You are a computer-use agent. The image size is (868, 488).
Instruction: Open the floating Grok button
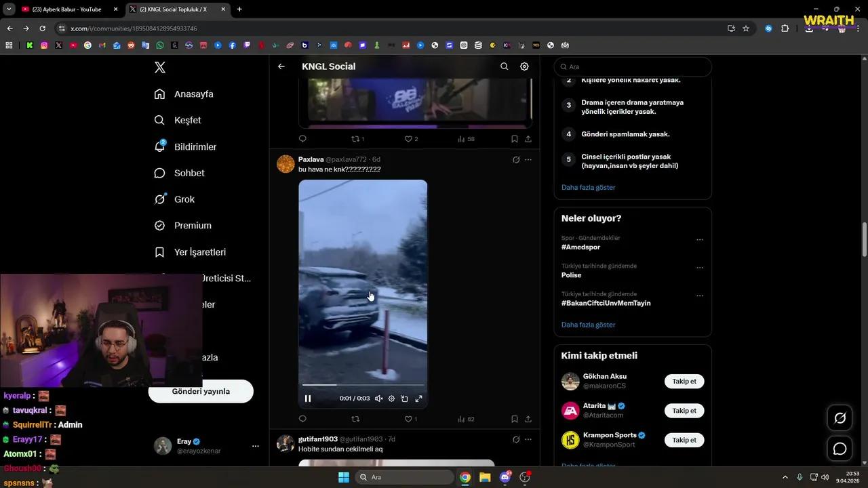click(840, 418)
